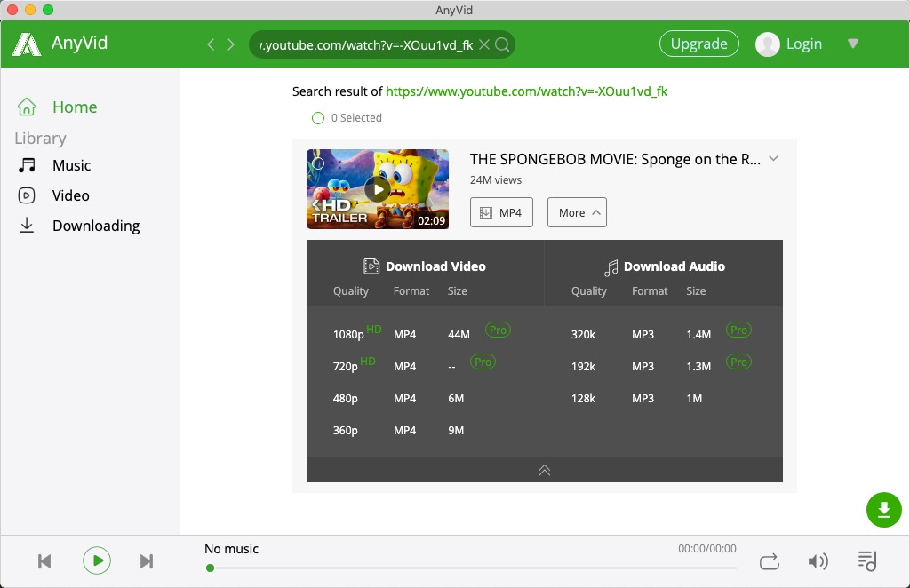Open the Home sidebar item
The height and width of the screenshot is (588, 910).
point(57,107)
